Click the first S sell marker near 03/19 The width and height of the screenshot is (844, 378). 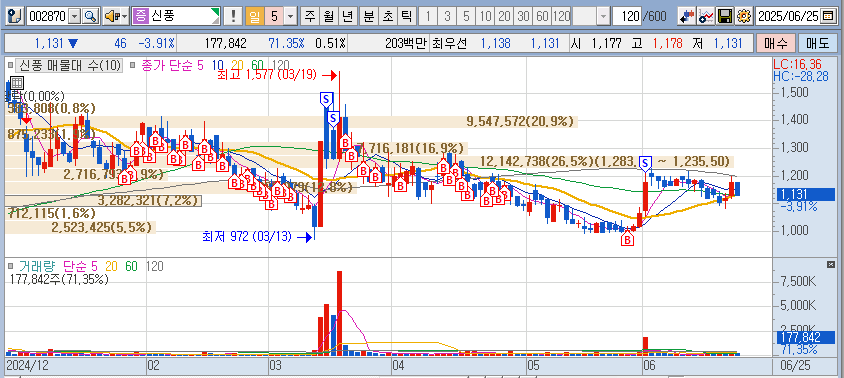pyautogui.click(x=326, y=100)
